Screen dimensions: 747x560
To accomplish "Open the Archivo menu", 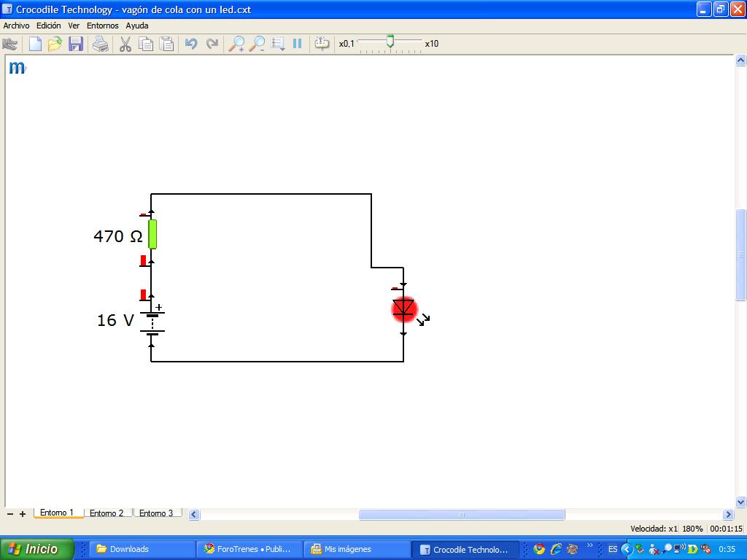I will click(16, 26).
